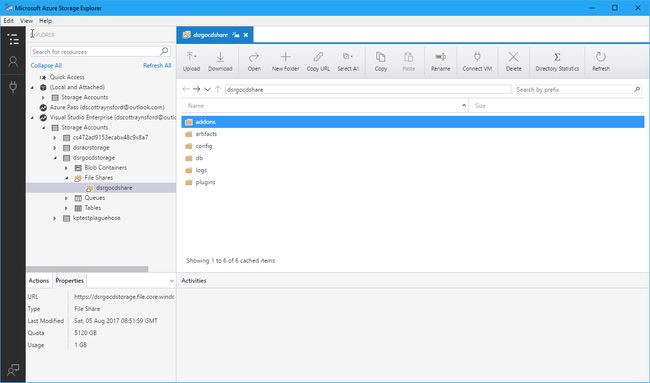
Task: Open the Explorer panel icon in sidebar
Action: [13, 39]
